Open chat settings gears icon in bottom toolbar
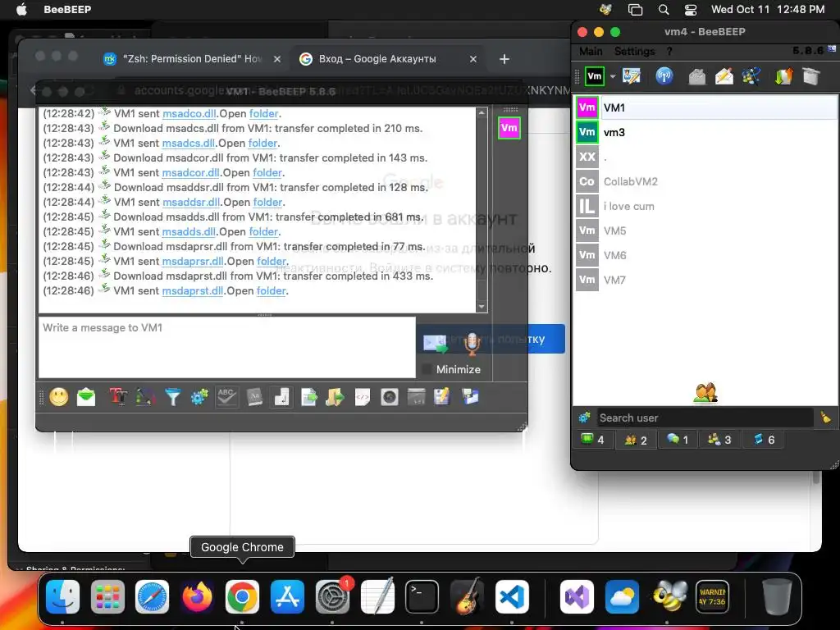840x630 pixels. pyautogui.click(x=199, y=397)
